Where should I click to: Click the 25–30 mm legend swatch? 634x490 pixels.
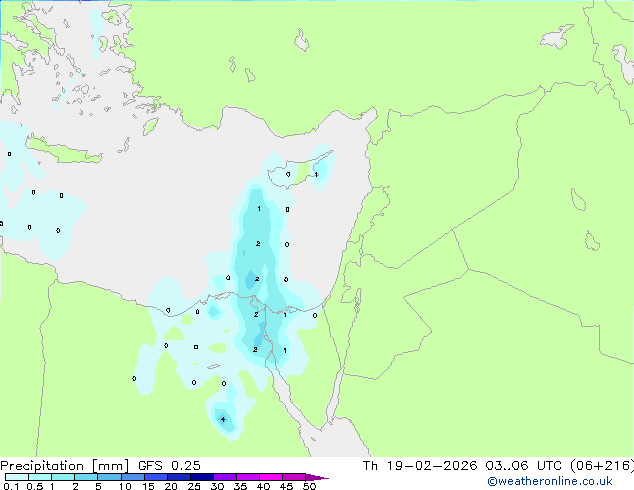202,477
